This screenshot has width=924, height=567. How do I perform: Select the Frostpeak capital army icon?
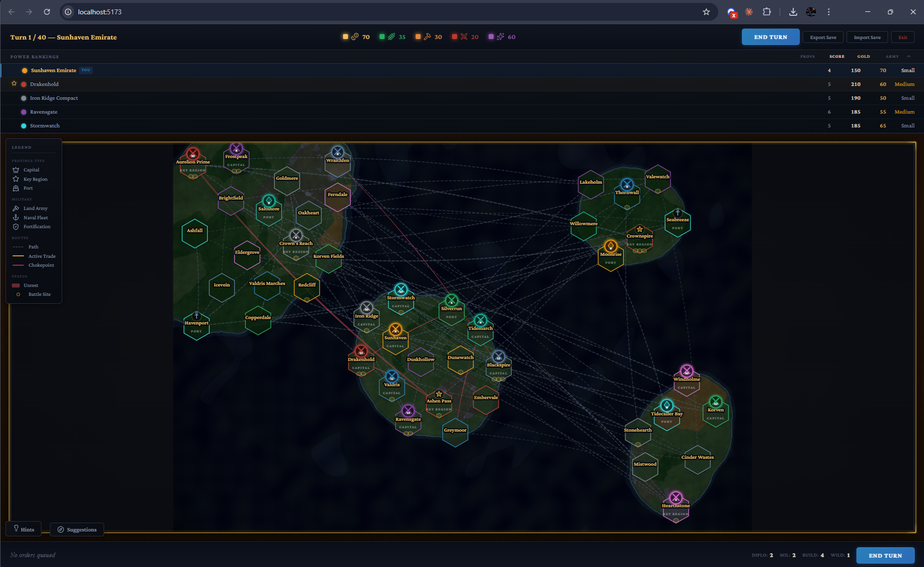[x=236, y=149]
